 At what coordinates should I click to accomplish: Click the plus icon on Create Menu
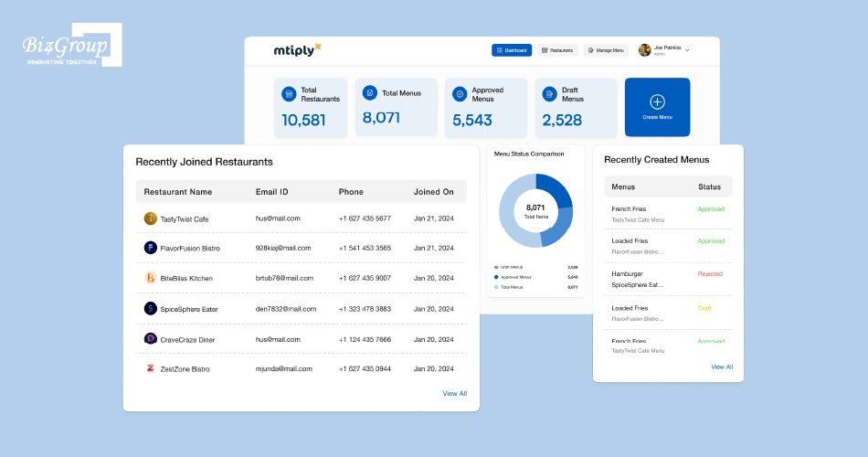(657, 101)
